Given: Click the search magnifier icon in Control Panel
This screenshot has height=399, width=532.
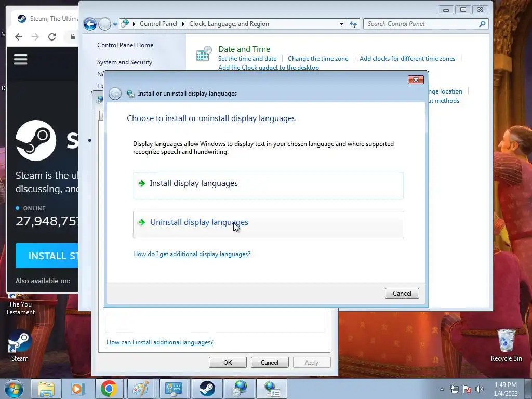Looking at the screenshot, I should pos(482,24).
